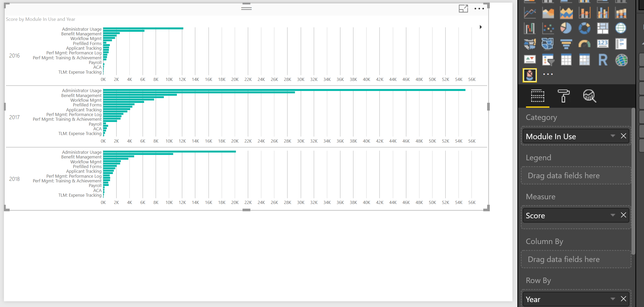
Task: Select the ArcGIS Maps visualization
Action: [x=621, y=60]
